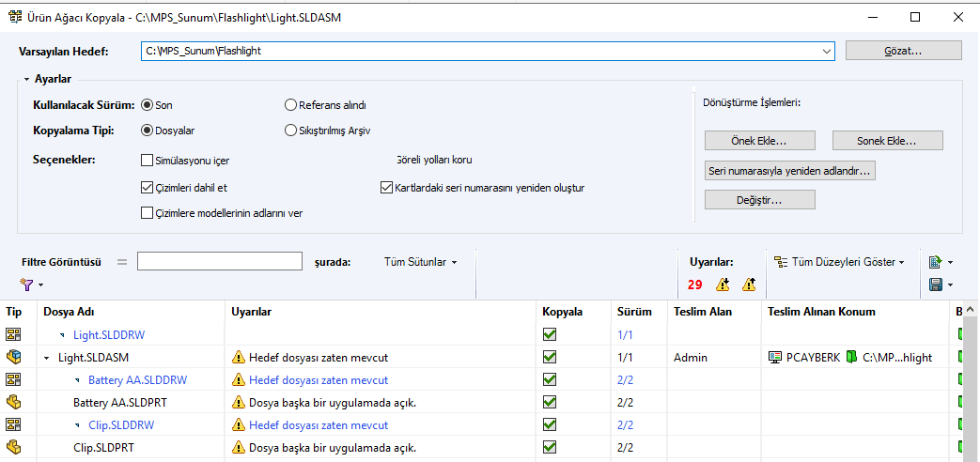Click the Teslim Alan column header

pos(715,312)
